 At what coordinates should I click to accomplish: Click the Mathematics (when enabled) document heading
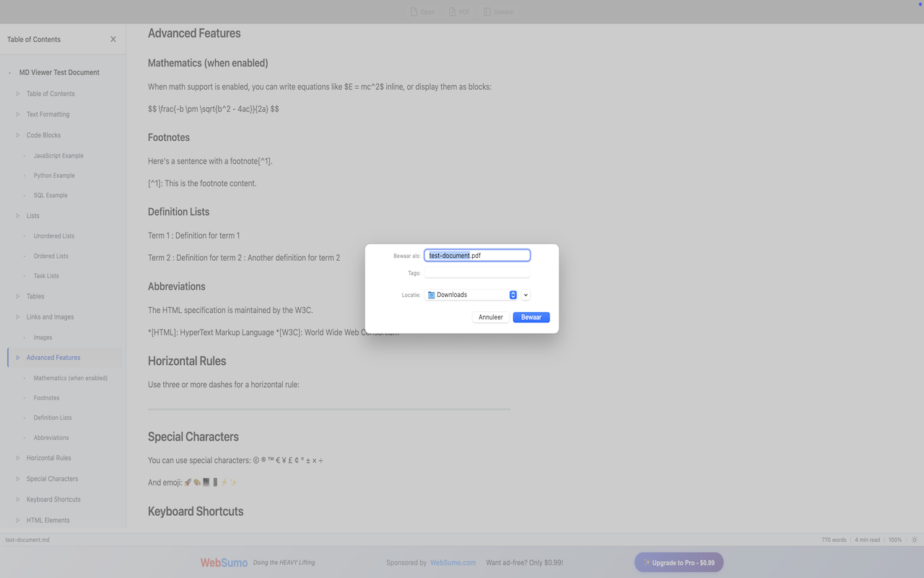pos(208,63)
